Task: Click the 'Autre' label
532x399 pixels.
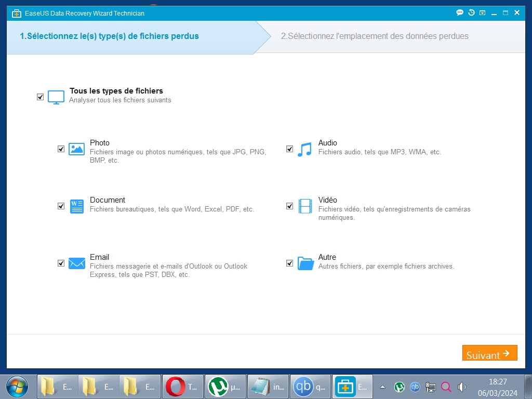Action: click(327, 257)
